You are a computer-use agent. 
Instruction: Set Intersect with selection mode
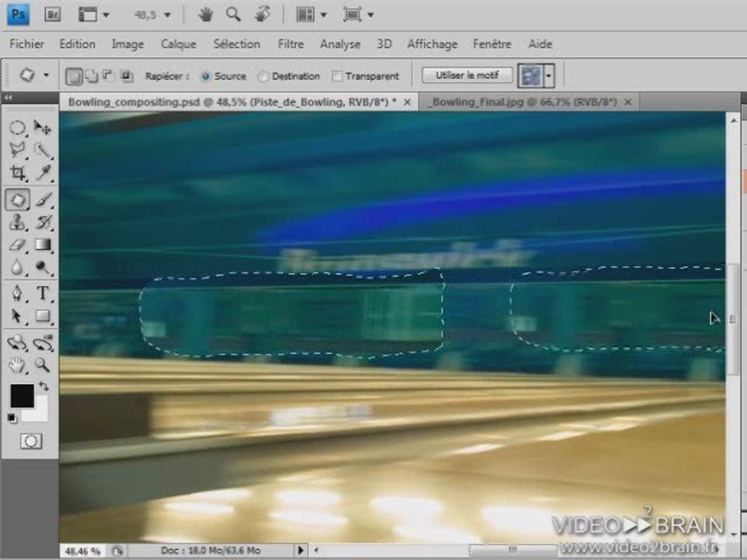click(126, 76)
